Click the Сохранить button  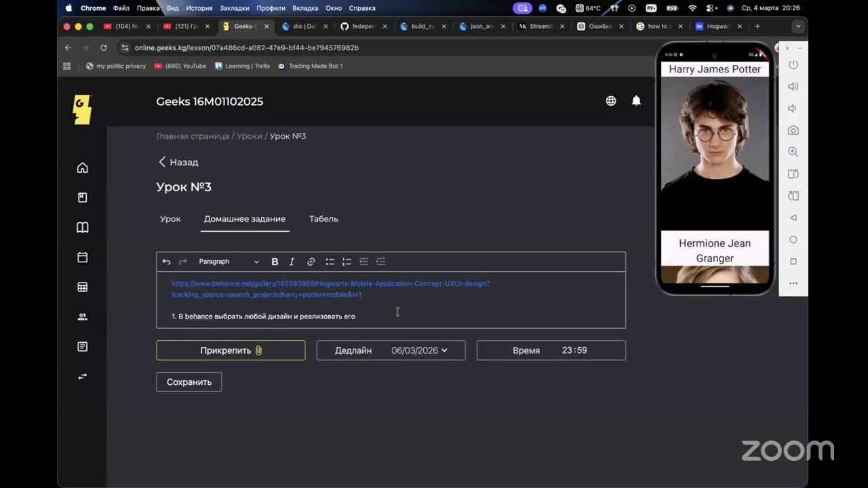[189, 382]
